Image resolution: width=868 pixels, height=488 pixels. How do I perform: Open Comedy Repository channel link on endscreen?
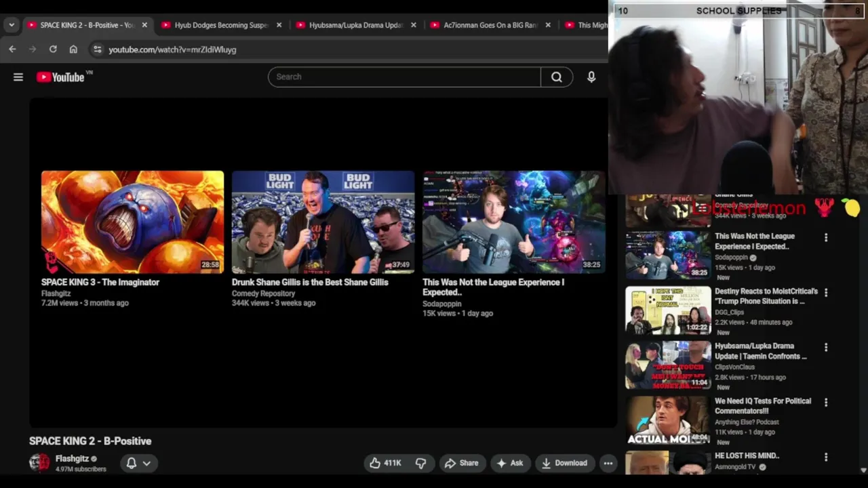click(x=263, y=293)
